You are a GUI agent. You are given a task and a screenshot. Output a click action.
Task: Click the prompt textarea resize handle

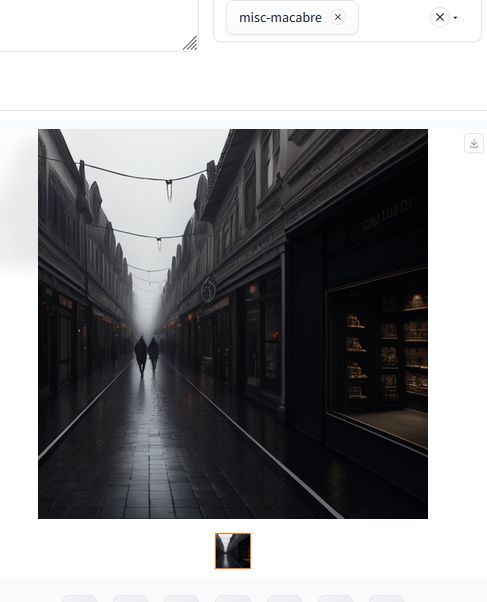point(190,43)
